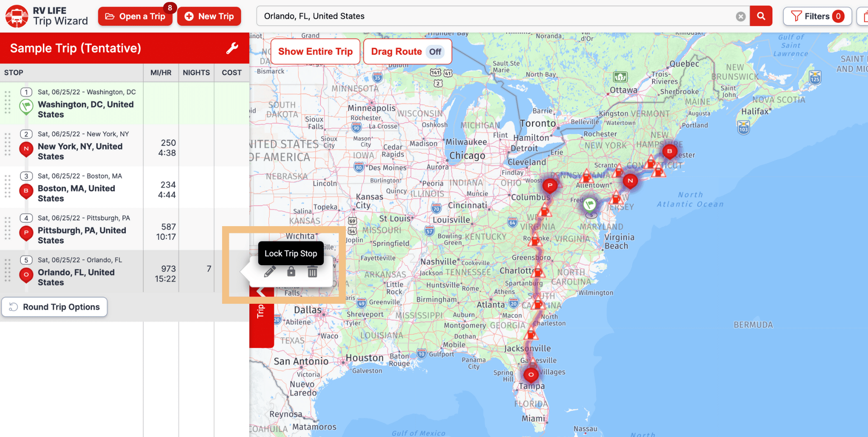Lock the Orlando trip stop with padlock icon
868x437 pixels.
click(291, 271)
